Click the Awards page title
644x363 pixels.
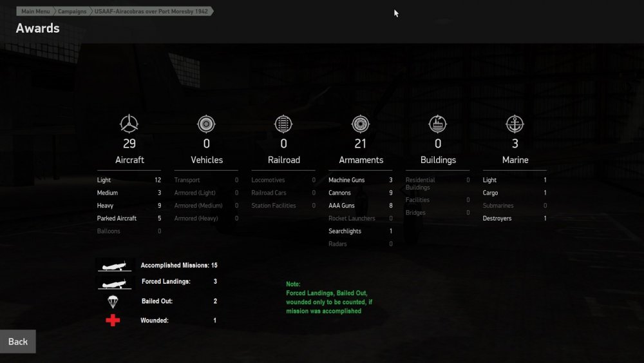point(38,28)
